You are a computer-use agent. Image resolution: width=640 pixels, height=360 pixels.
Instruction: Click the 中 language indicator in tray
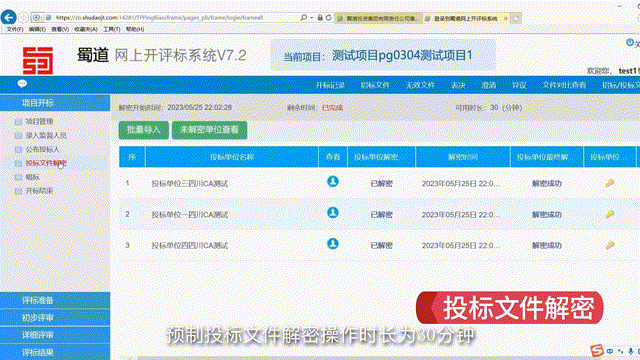610,351
